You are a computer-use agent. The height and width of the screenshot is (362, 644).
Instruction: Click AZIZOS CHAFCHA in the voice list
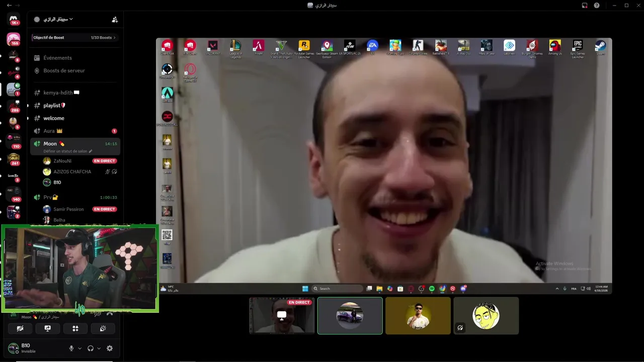[72, 171]
